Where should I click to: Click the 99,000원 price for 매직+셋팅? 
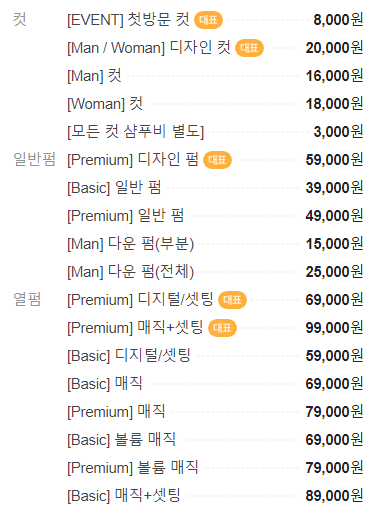(334, 328)
